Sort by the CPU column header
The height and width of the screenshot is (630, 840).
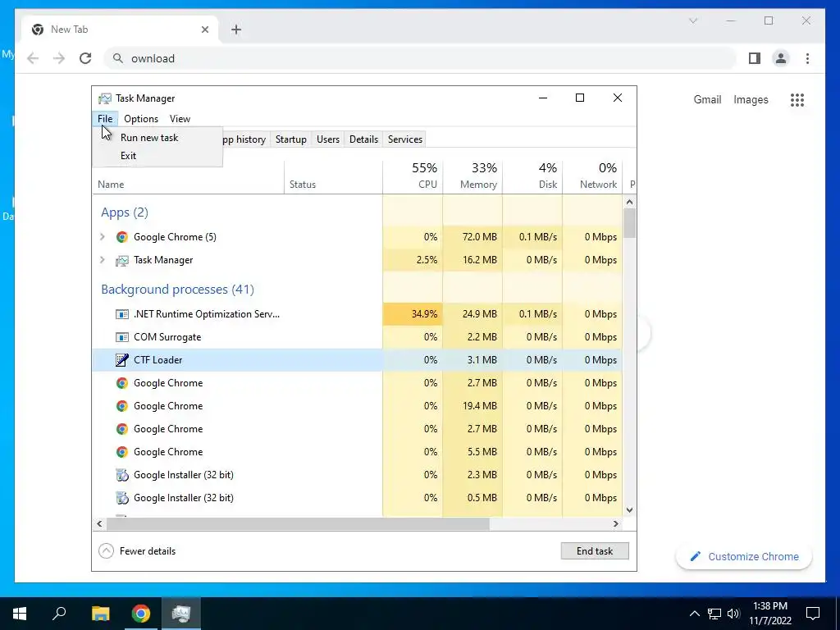point(413,177)
